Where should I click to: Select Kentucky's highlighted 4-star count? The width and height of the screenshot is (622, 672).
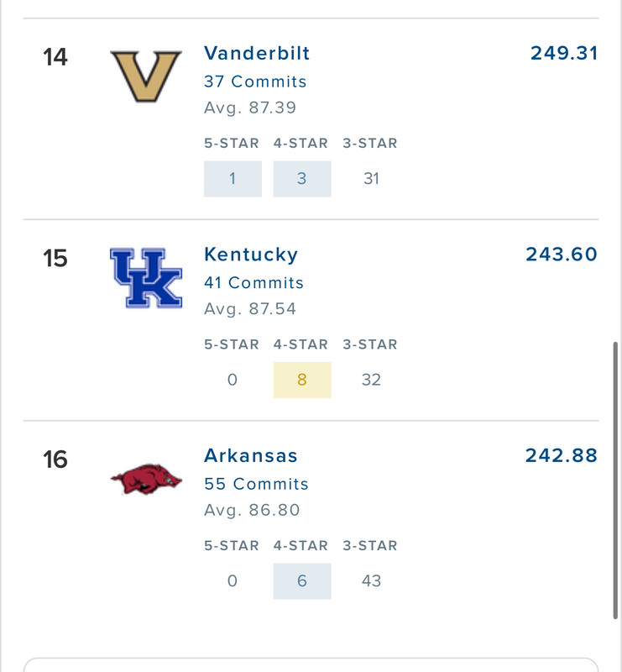click(x=302, y=380)
